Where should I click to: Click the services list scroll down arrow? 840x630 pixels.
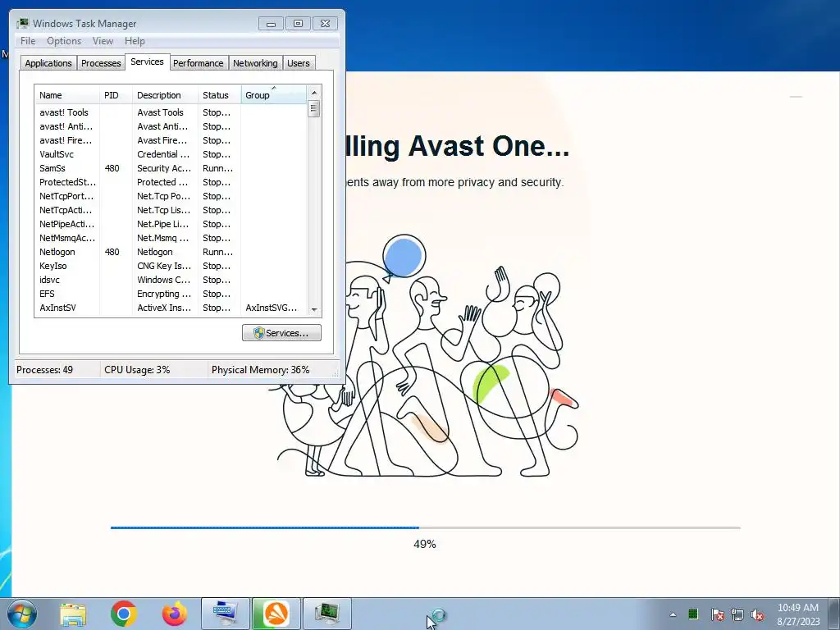[314, 309]
